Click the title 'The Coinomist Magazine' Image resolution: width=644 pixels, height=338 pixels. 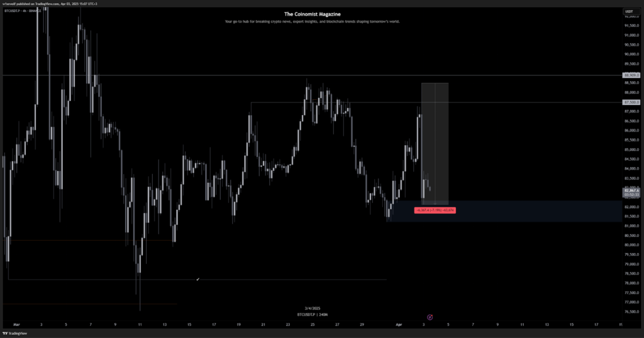(x=312, y=14)
